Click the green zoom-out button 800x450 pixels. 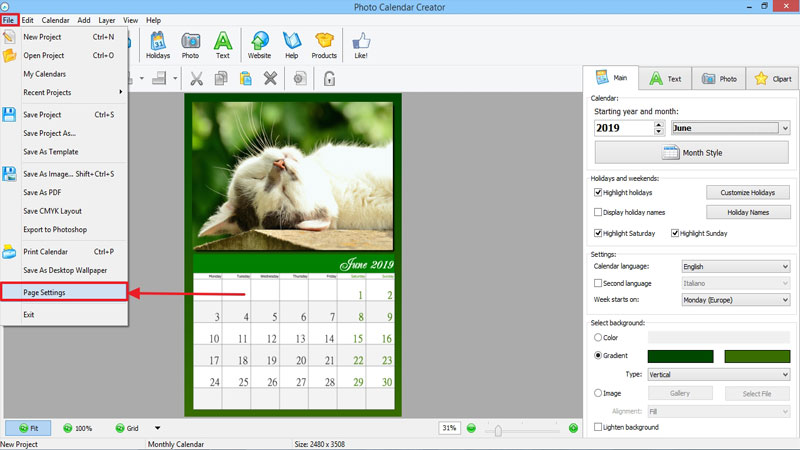(x=471, y=428)
